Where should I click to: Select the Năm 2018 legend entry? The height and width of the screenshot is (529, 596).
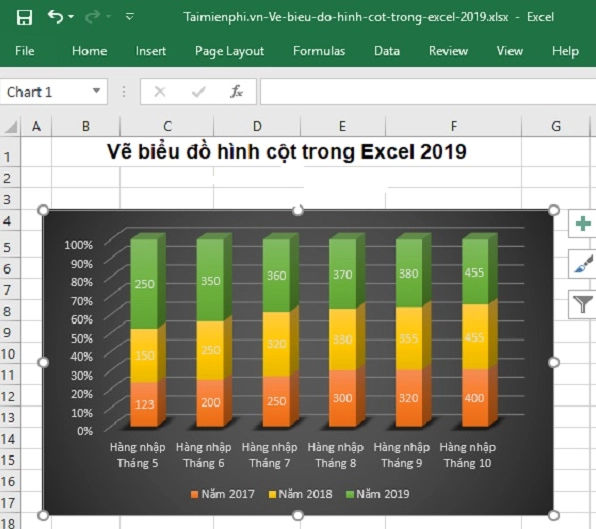300,494
